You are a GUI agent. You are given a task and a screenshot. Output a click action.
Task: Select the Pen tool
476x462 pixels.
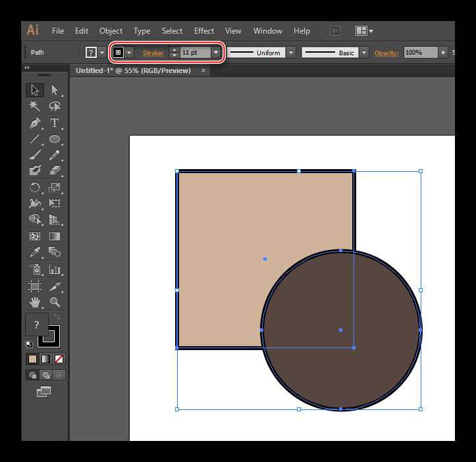[35, 123]
